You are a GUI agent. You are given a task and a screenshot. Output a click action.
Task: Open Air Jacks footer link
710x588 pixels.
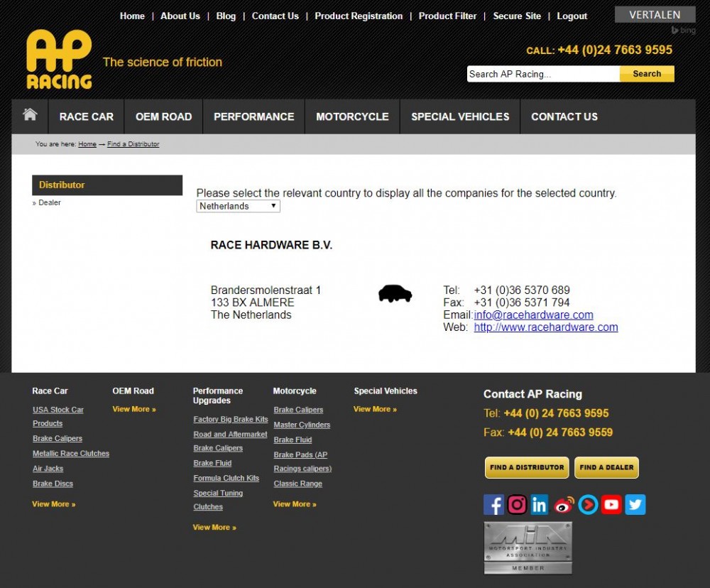click(x=48, y=469)
